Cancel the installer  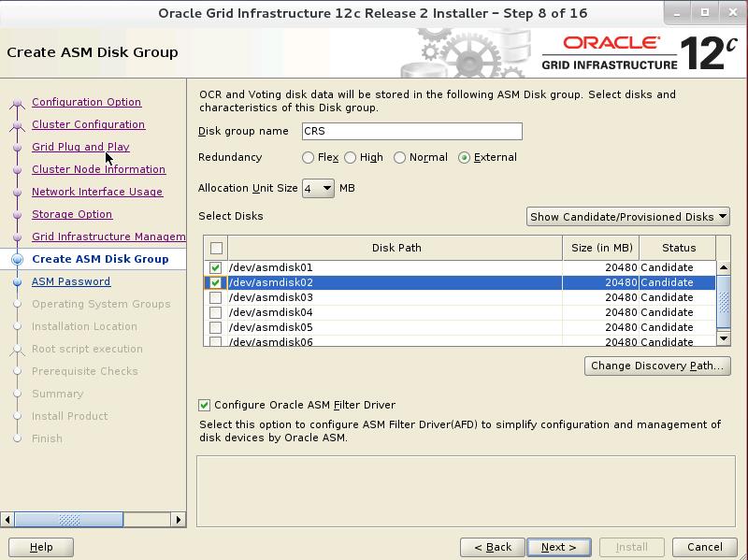click(705, 547)
